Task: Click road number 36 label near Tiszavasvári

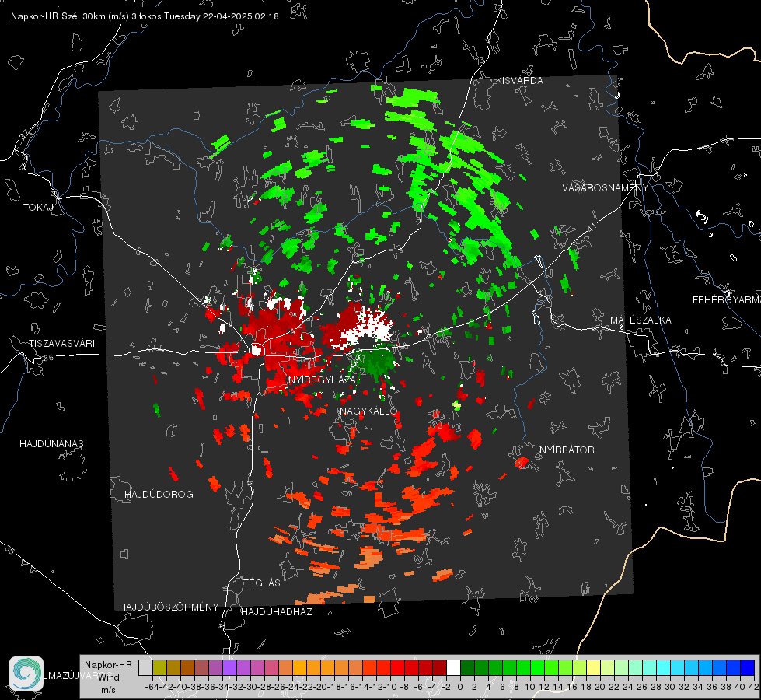Action: [48, 358]
